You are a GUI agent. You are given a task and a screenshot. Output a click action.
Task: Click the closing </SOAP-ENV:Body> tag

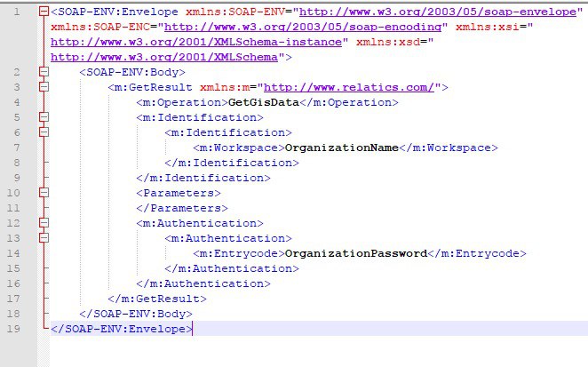pos(136,314)
